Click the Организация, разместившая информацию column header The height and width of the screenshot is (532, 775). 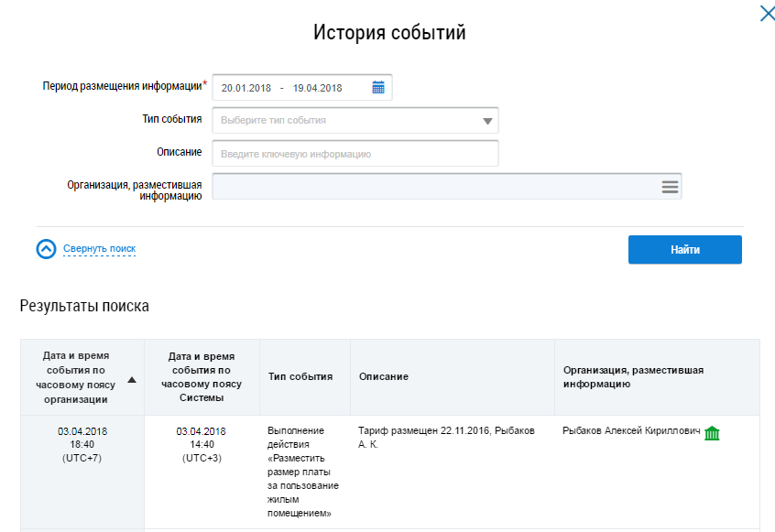[632, 377]
